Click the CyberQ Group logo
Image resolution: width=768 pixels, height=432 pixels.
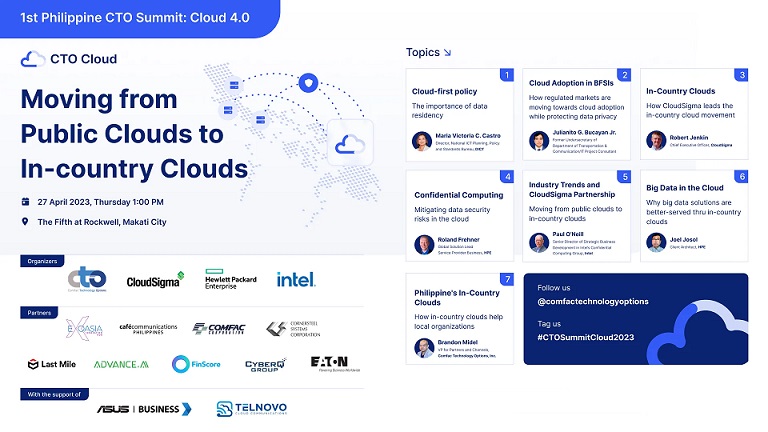pyautogui.click(x=265, y=365)
